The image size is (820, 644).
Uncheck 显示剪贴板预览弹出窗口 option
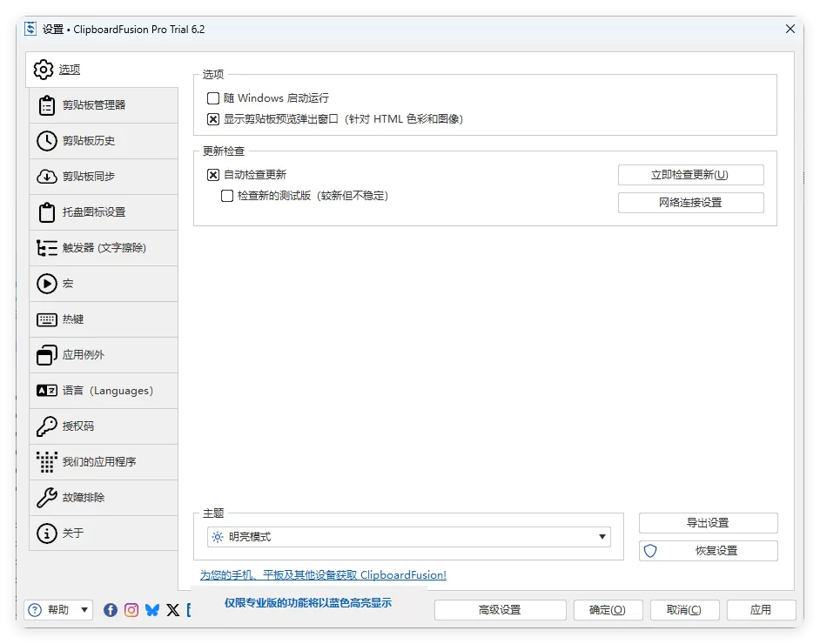point(212,119)
